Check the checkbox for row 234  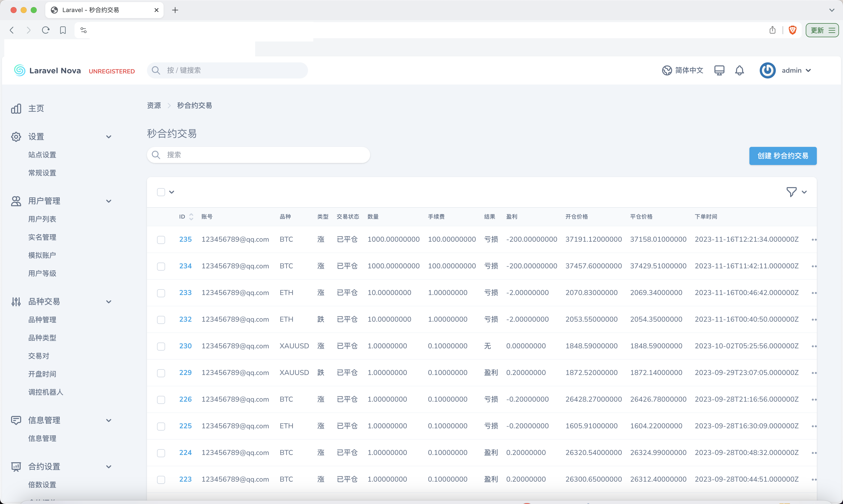(x=161, y=267)
